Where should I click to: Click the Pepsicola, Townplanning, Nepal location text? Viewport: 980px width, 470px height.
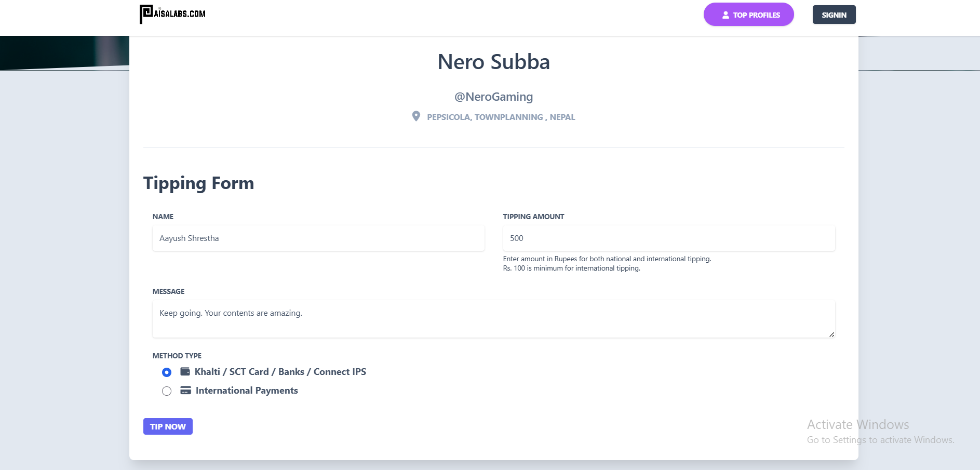pos(501,117)
